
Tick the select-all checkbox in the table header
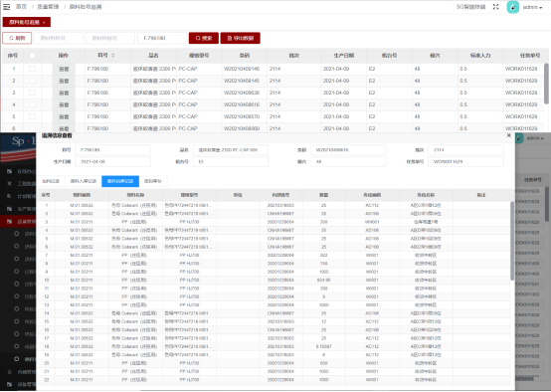[x=32, y=55]
